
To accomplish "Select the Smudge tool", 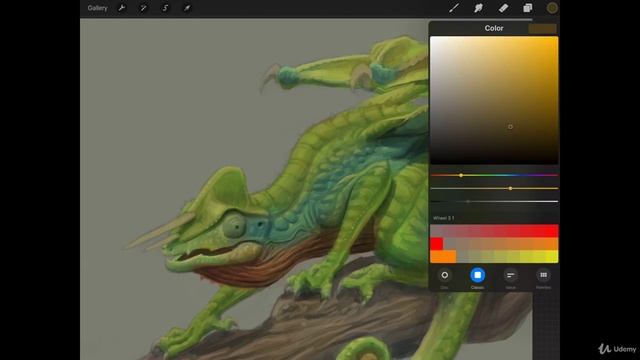I will tap(478, 8).
